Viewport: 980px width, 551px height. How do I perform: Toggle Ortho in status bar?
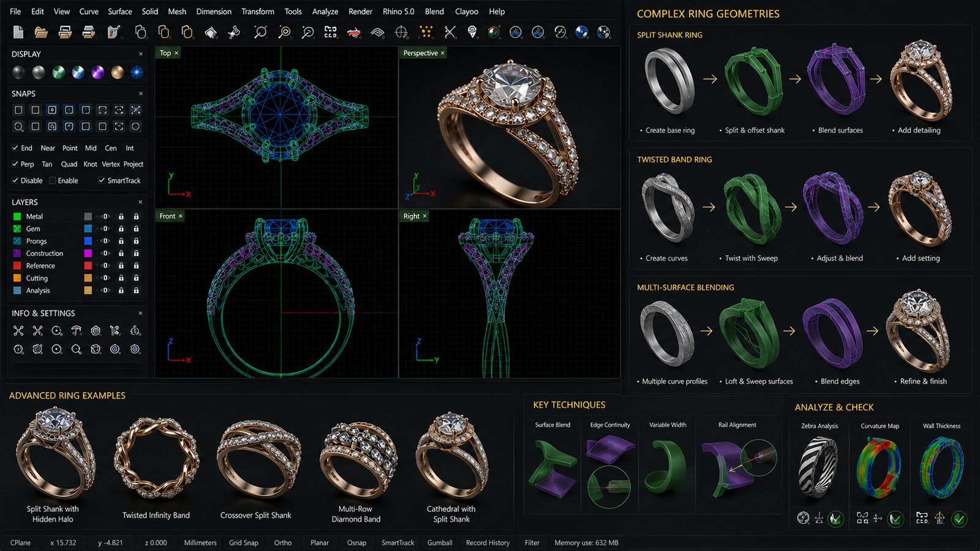pos(283,542)
